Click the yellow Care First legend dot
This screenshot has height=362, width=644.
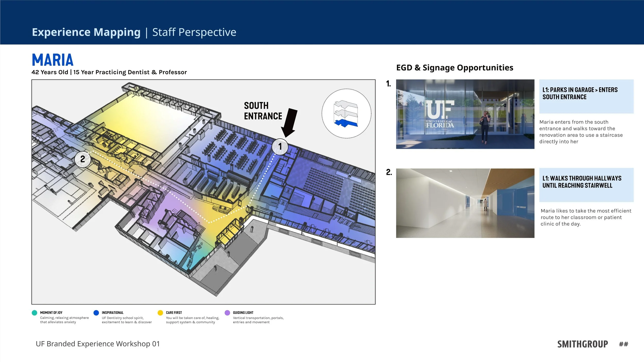point(160,313)
